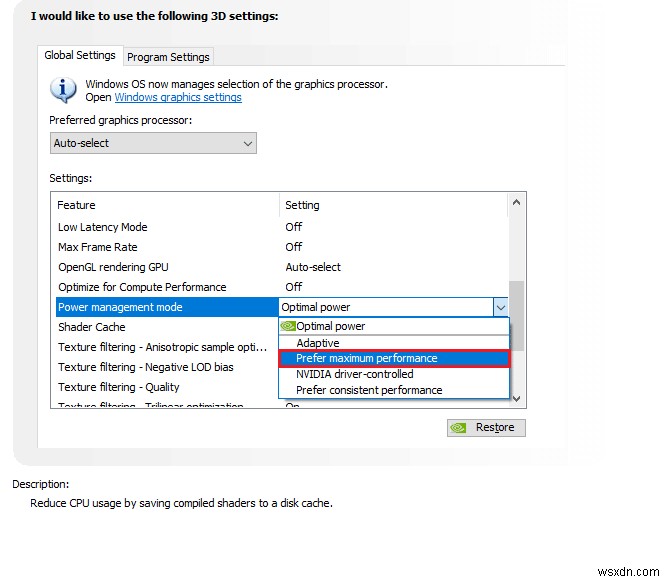The height and width of the screenshot is (582, 671).
Task: Open the Windows graphics settings link
Action: click(178, 98)
